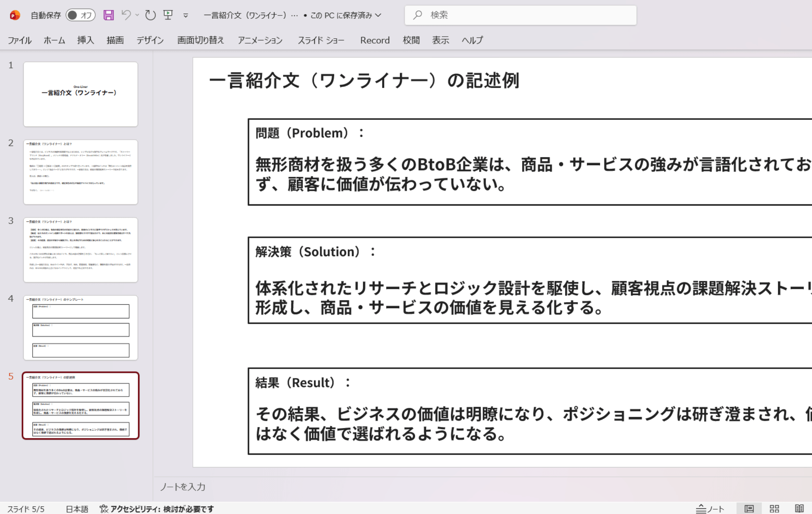Open the スライド ショー tab

pos(321,40)
